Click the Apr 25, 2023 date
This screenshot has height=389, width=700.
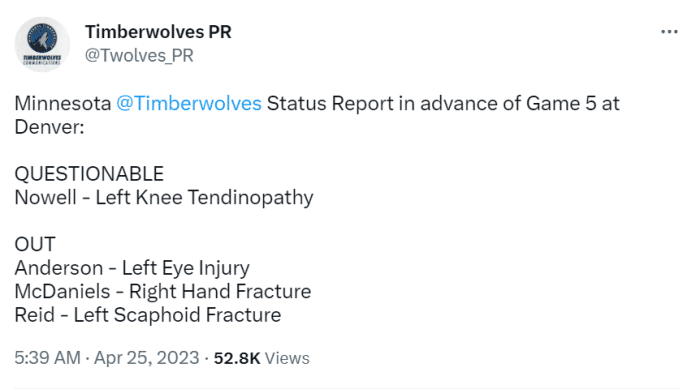coord(146,358)
